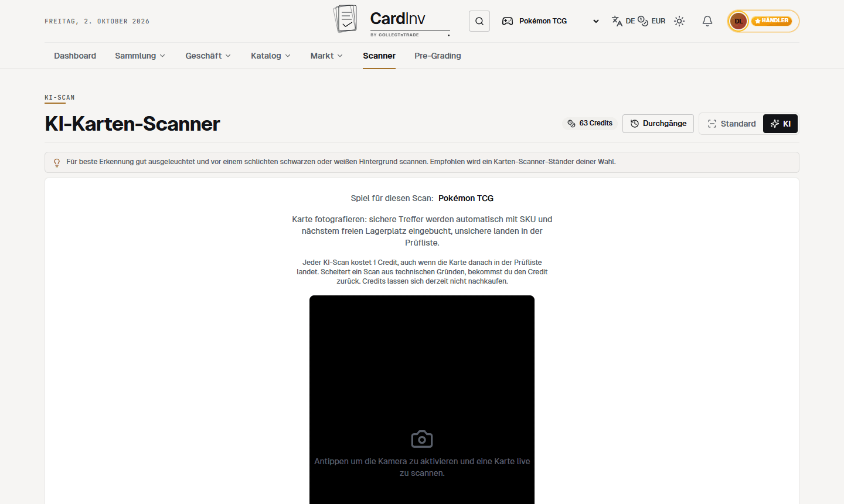This screenshot has height=504, width=844.
Task: Click the KI-Karten-Scanner heading
Action: 132,124
